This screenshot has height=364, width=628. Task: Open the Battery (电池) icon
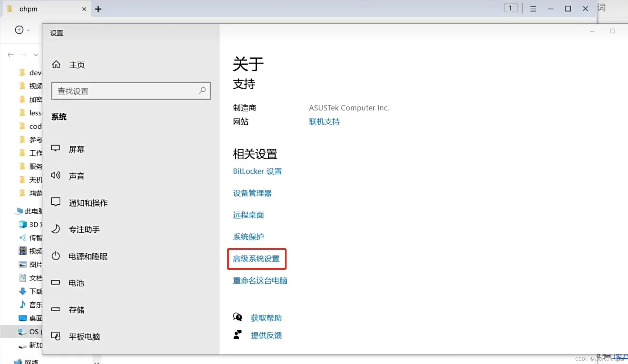pos(56,282)
